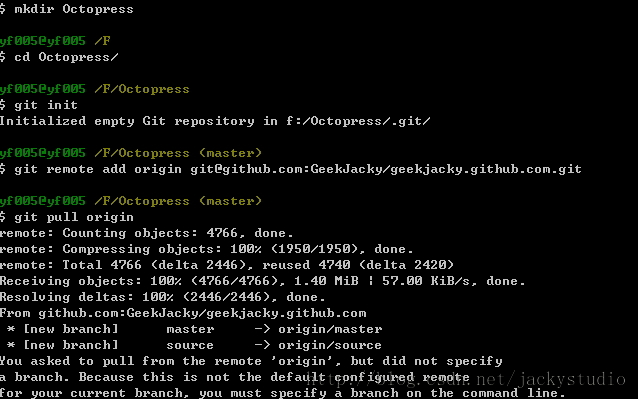This screenshot has width=638, height=399.
Task: Click the 'You asked to pull from' message
Action: [251, 361]
